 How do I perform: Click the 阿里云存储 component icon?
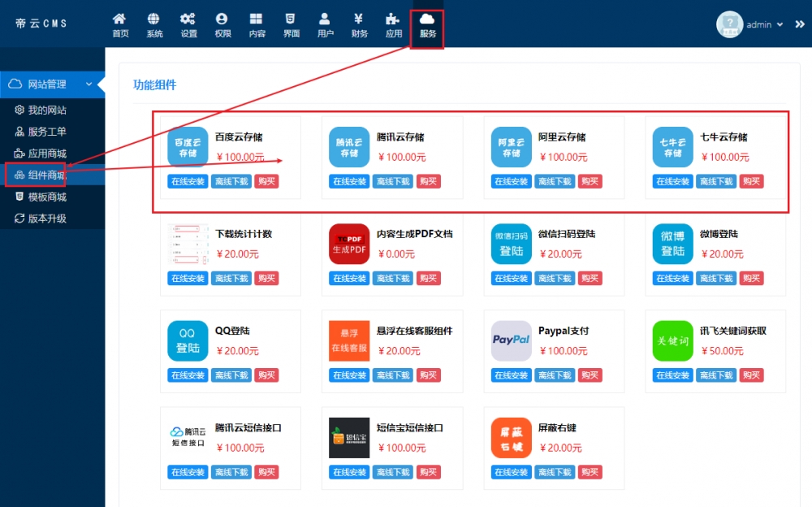511,147
